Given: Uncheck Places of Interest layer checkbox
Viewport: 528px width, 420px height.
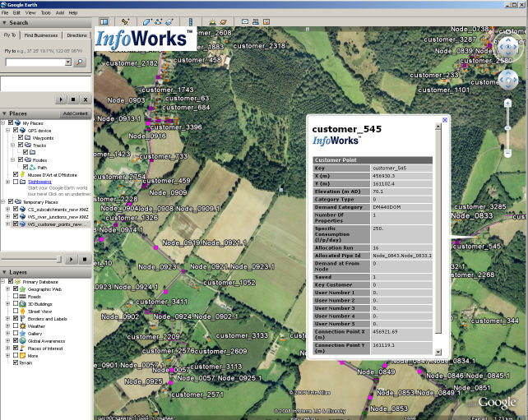Looking at the screenshot, I should pyautogui.click(x=16, y=348).
